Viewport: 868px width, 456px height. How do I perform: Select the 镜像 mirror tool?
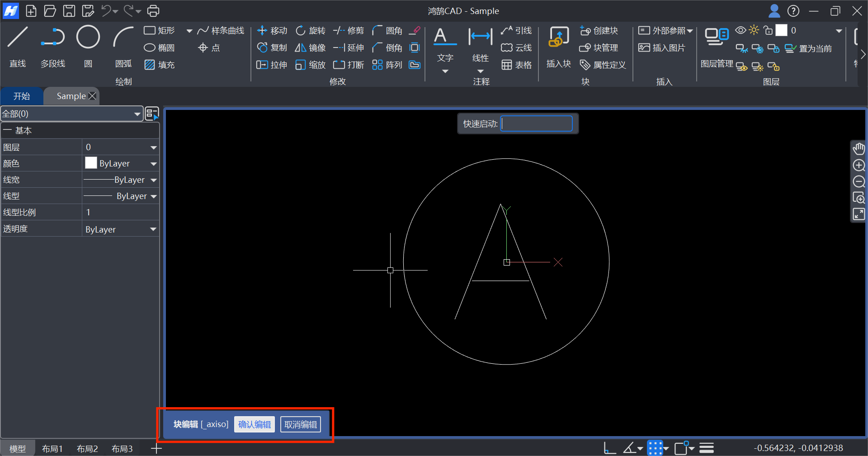point(310,47)
